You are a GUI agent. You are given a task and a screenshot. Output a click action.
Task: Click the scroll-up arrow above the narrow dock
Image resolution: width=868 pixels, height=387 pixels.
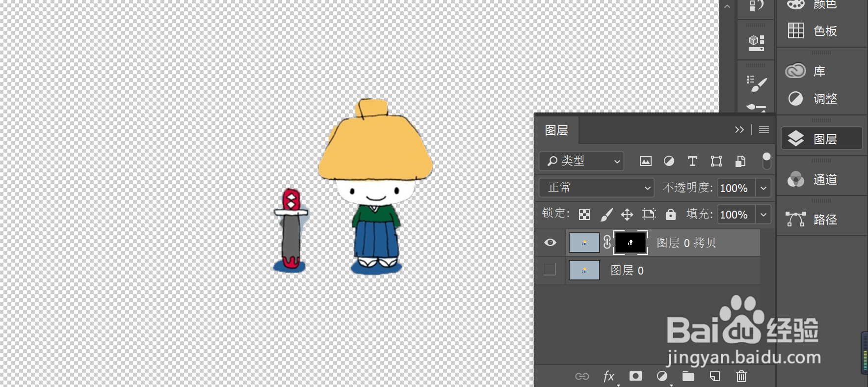[727, 6]
